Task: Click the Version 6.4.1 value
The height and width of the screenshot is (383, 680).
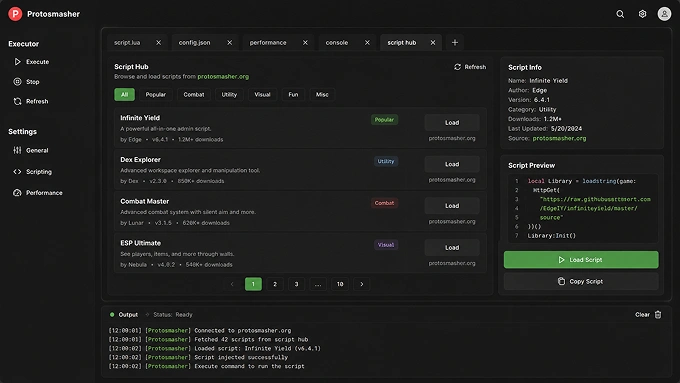Action: tap(542, 100)
